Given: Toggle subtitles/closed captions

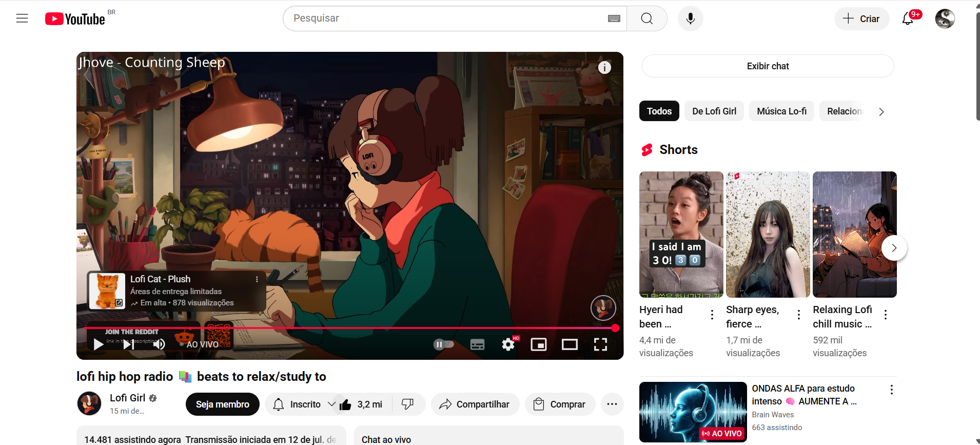Looking at the screenshot, I should [477, 344].
